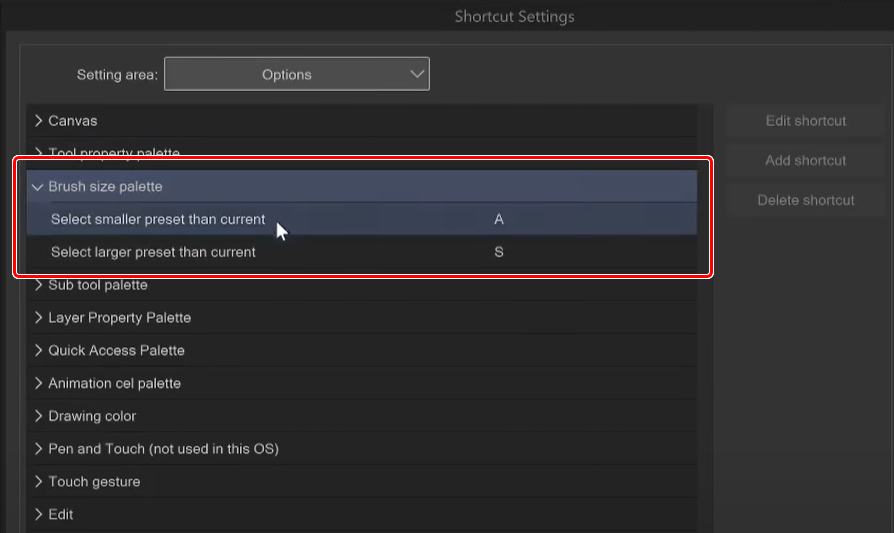Click the Brush size palette label

tap(105, 187)
